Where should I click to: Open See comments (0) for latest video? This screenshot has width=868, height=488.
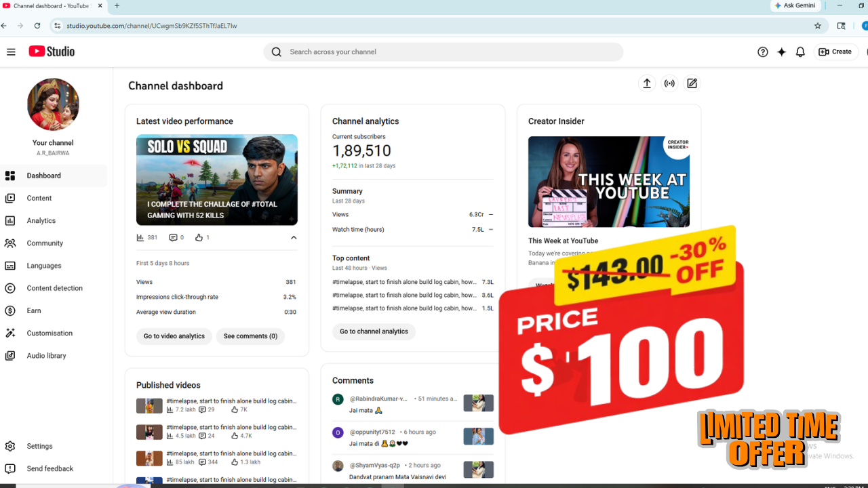[x=250, y=336]
